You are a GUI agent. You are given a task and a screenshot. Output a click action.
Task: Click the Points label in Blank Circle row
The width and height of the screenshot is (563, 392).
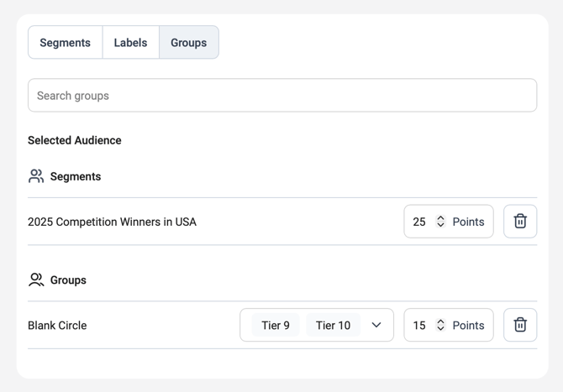468,325
